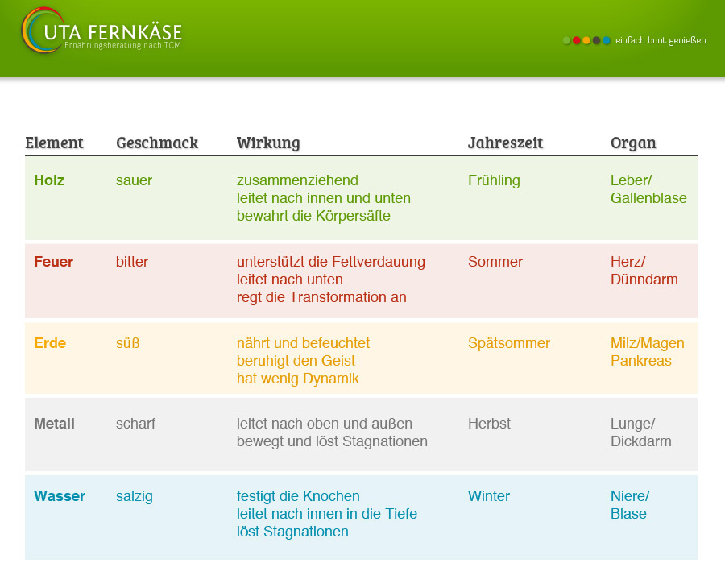Select the Wasser element row label
Screen dimensions: 725x588
60,496
